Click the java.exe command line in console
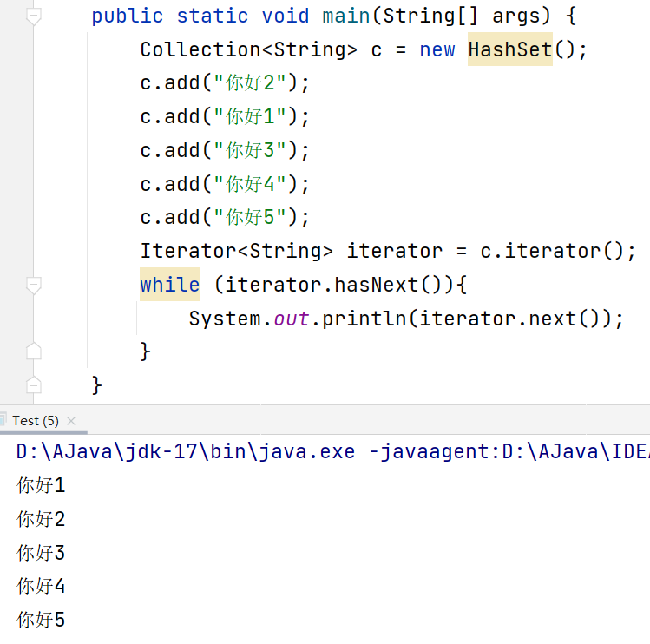The image size is (650, 644). pyautogui.click(x=333, y=451)
